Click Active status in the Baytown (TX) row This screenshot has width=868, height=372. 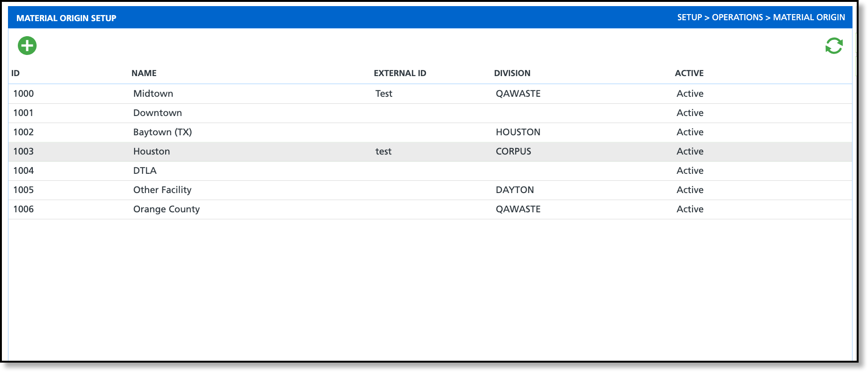(690, 132)
